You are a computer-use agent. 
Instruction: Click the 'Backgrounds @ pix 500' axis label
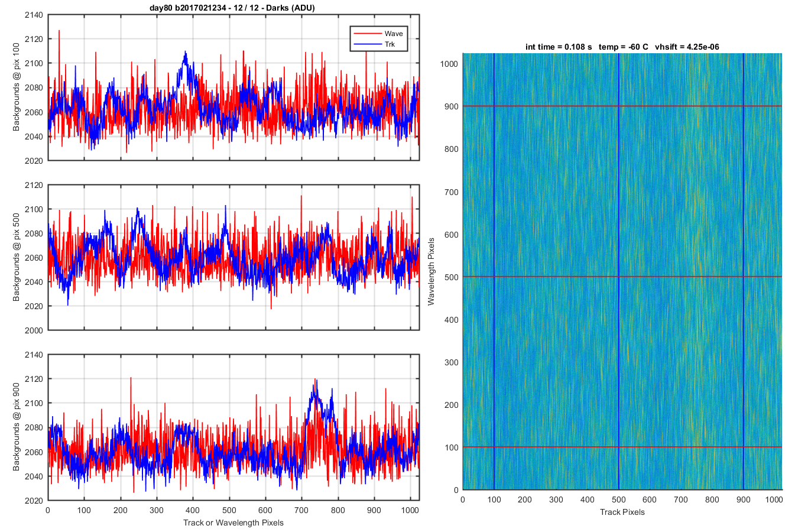click(x=17, y=257)
